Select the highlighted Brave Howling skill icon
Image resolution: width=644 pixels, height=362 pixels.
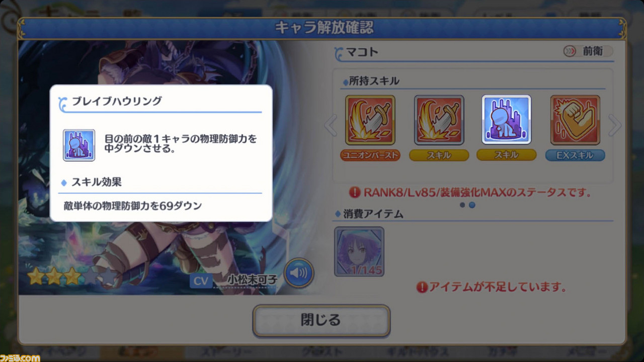tap(507, 120)
